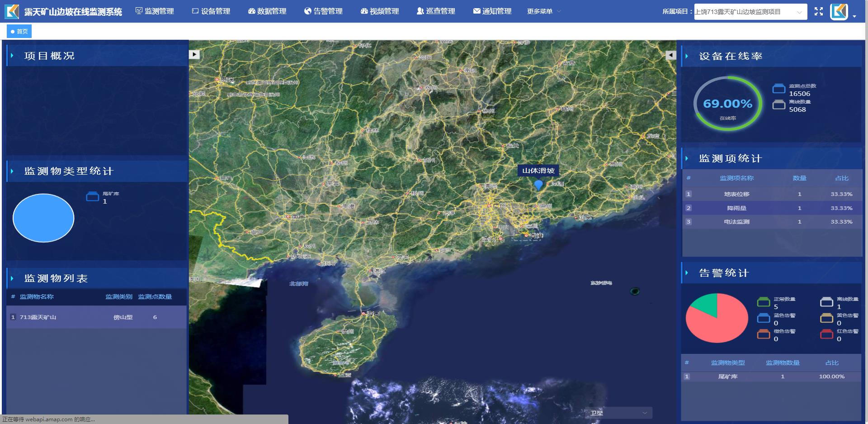
Task: Click the 红色告警 legend icon
Action: coord(827,334)
